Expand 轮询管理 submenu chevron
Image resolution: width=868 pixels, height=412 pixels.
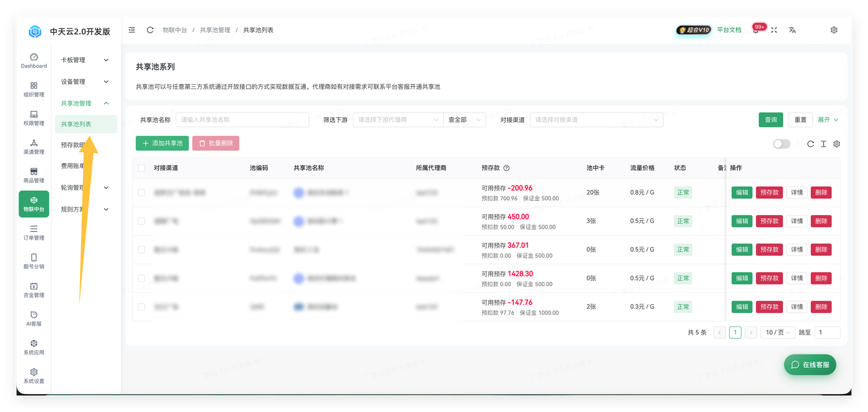click(106, 188)
